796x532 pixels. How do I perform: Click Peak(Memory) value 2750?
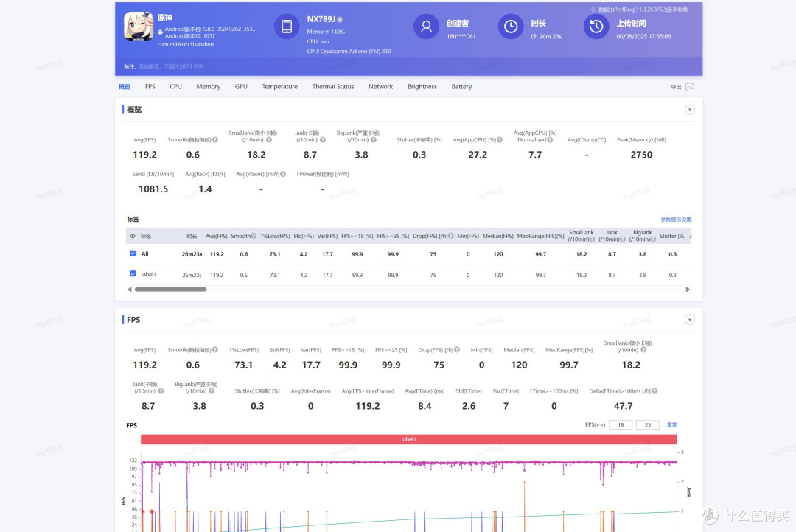[x=641, y=155]
